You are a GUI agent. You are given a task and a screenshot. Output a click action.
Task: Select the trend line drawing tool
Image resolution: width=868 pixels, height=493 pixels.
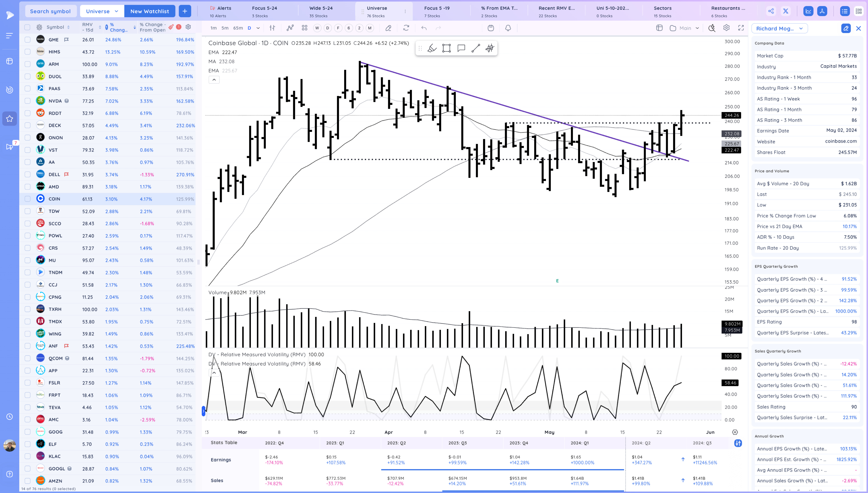(476, 48)
